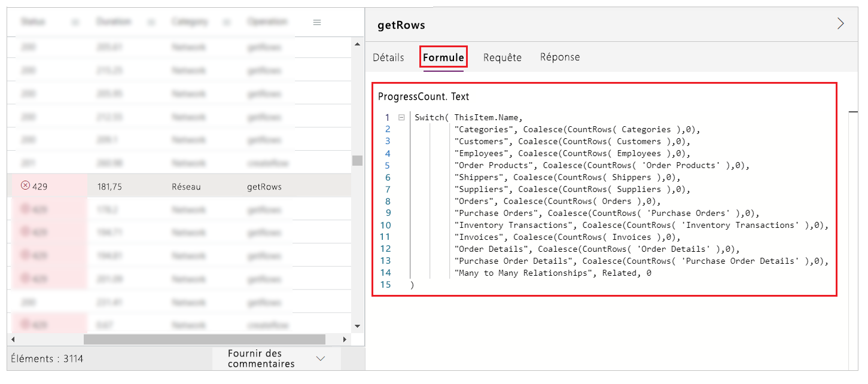The image size is (868, 384).
Task: Click the down arrow of the table's vertical scrollbar
Action: 358,326
